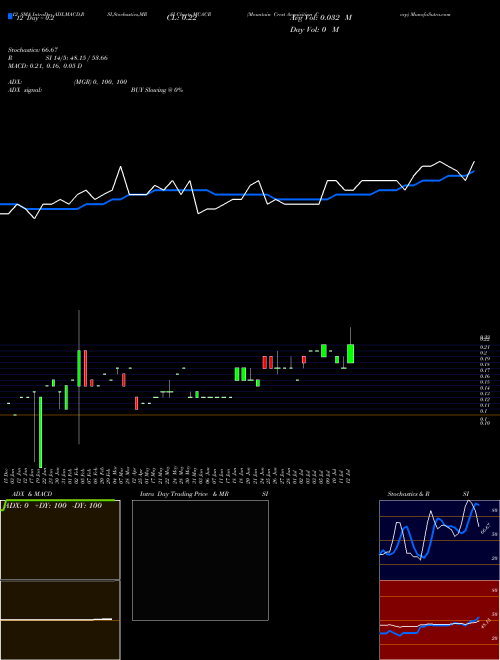Viewport: 500px width, 660px height.
Task: Click the blue 12 Day SMA legend square
Action: click(10, 16)
